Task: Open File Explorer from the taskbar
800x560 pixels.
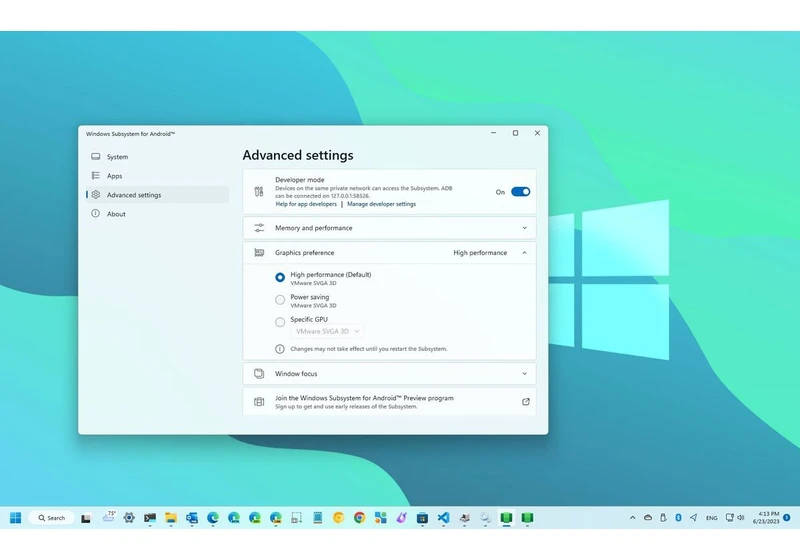Action: point(171,518)
